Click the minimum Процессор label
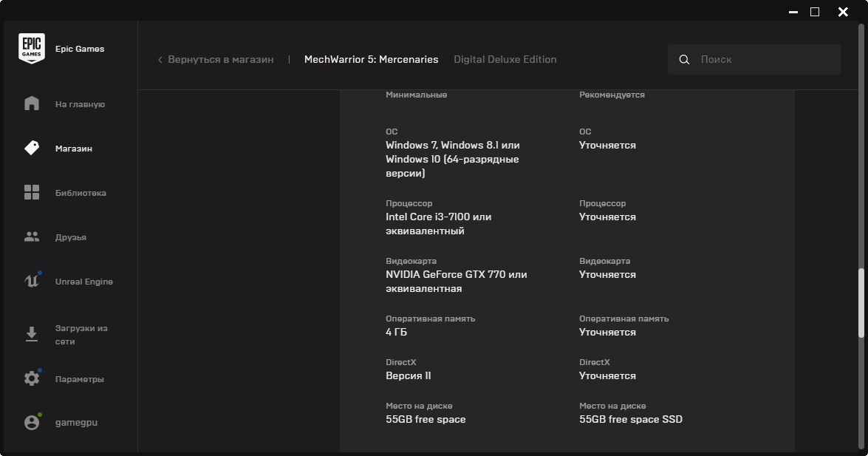The width and height of the screenshot is (868, 456). [409, 203]
